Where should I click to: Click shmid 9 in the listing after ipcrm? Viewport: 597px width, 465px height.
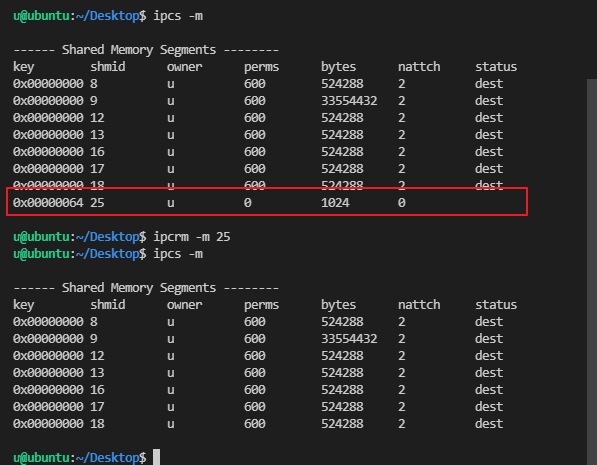[x=94, y=339]
